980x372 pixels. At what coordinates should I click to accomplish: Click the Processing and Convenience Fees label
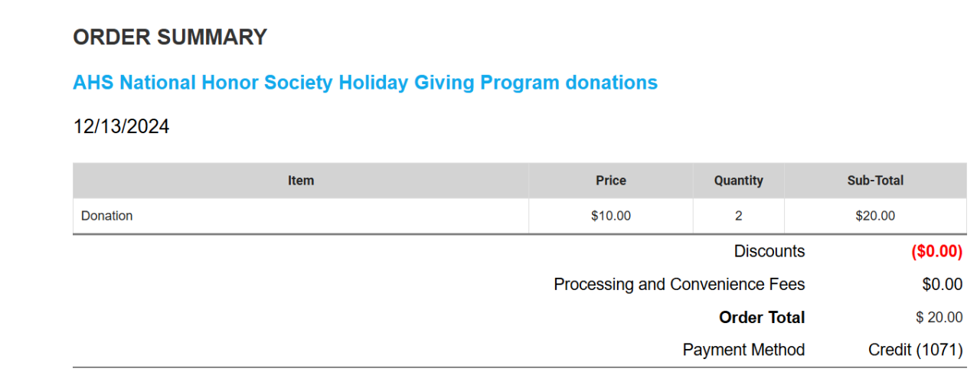point(679,285)
